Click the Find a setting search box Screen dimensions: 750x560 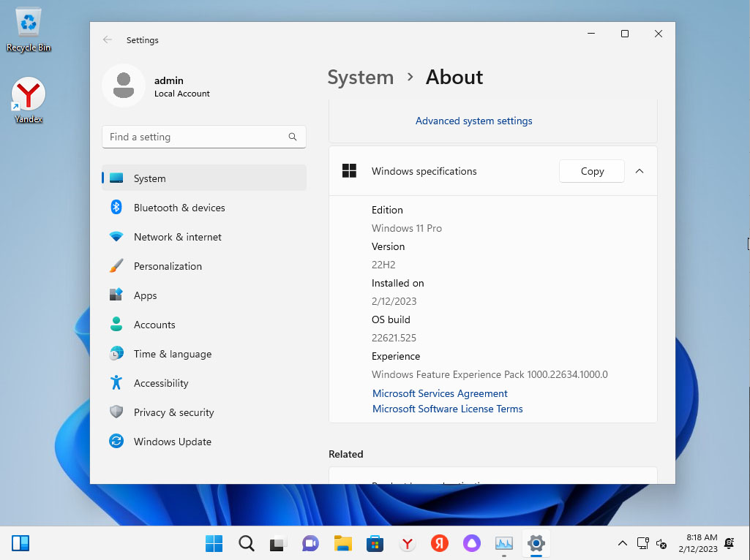198,137
